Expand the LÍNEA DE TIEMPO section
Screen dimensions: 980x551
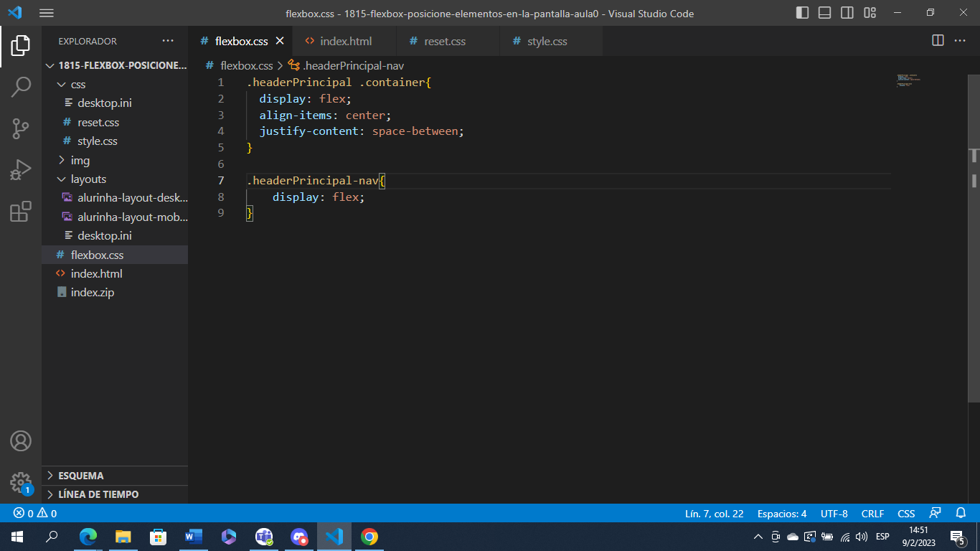coord(115,494)
